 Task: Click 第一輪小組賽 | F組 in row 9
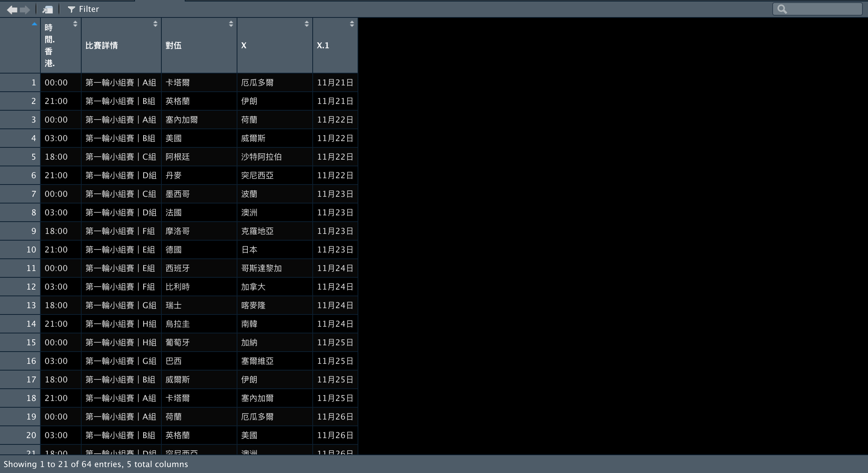(x=121, y=231)
